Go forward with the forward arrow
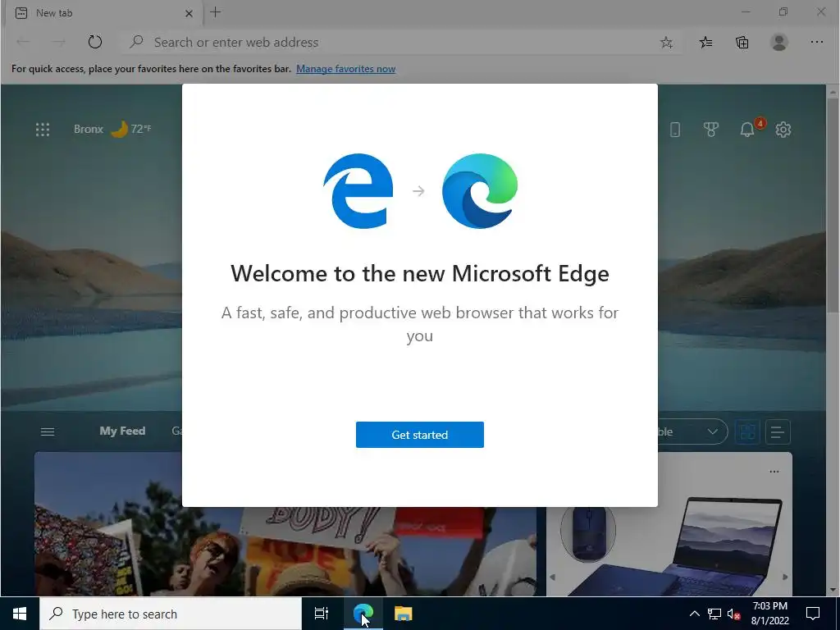This screenshot has width=840, height=630. (x=58, y=42)
